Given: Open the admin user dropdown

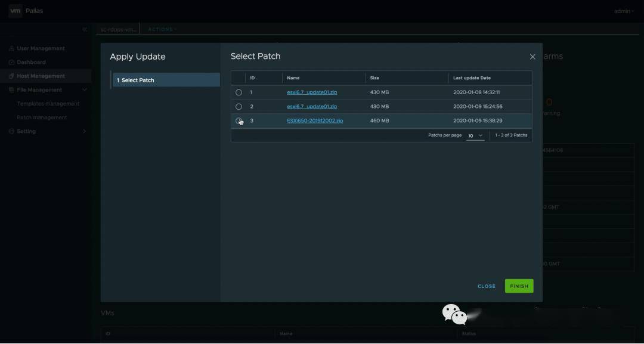Looking at the screenshot, I should [x=624, y=11].
